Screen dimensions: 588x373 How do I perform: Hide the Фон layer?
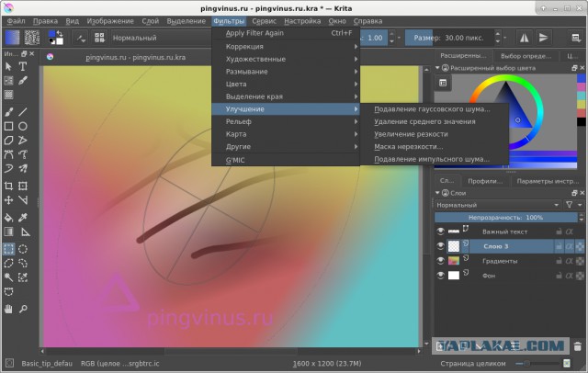coord(441,276)
